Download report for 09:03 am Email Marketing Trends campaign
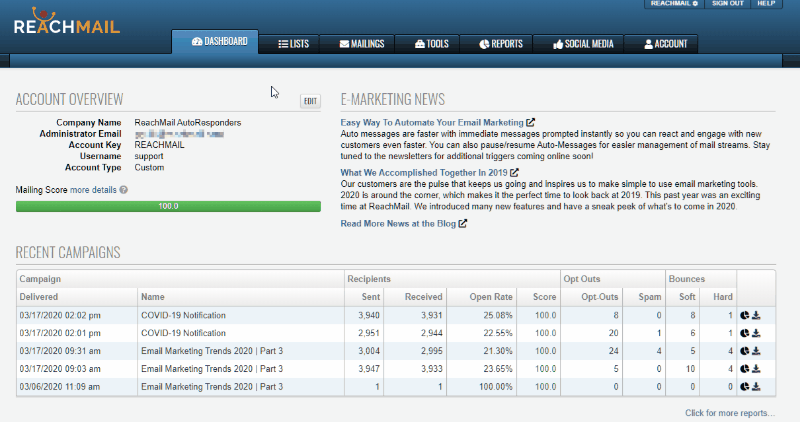Viewport: 800px width, 422px height. coord(756,369)
